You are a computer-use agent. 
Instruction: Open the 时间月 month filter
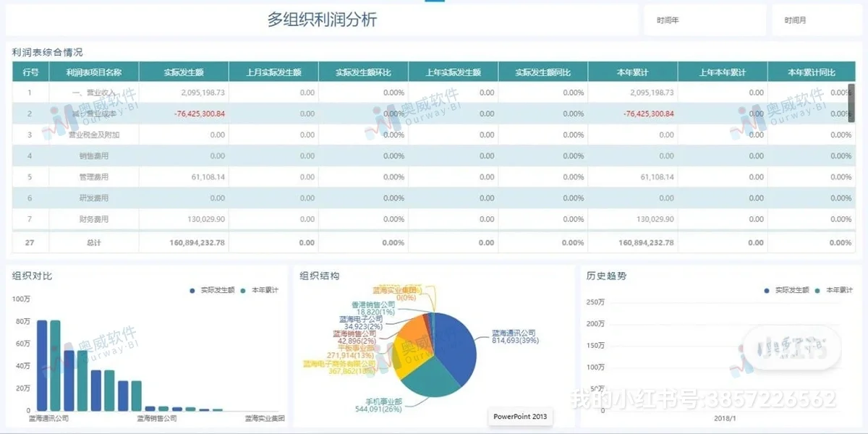tap(818, 20)
